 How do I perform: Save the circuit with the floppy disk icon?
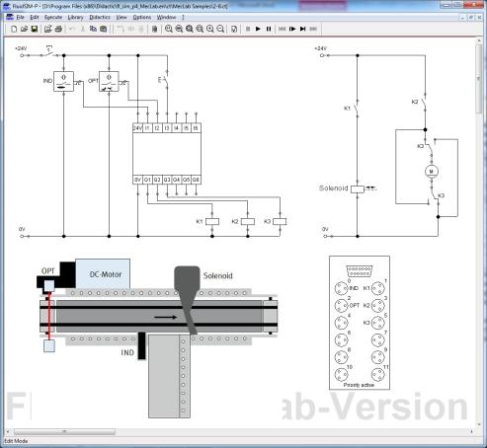[x=34, y=29]
